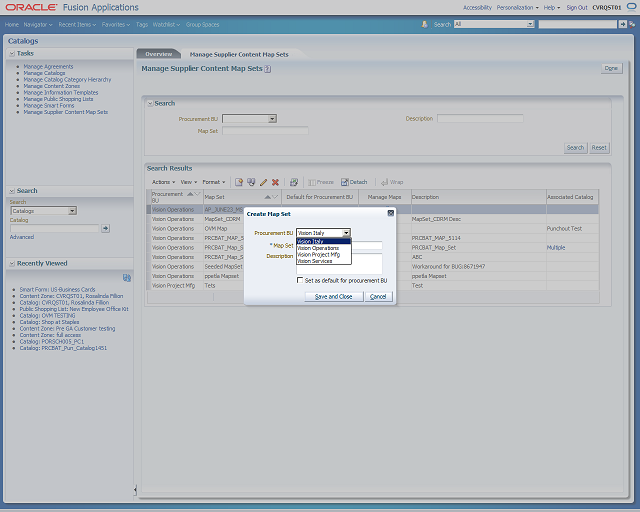Open Catalog: Shop at Staples recent link
The image size is (640, 512).
(49, 322)
